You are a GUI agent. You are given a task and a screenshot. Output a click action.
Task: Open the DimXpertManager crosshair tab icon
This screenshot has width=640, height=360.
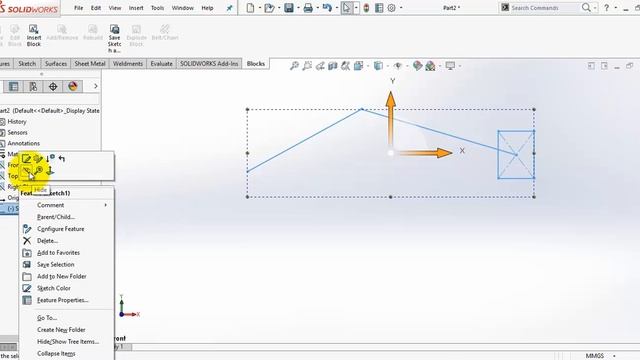tap(53, 87)
